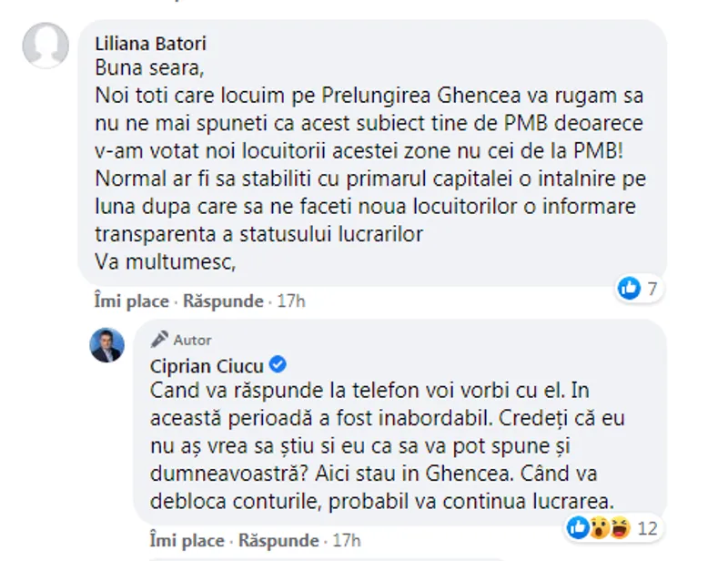Click Ciprian Ciucu's profile avatar
This screenshot has height=561, width=728.
106,344
